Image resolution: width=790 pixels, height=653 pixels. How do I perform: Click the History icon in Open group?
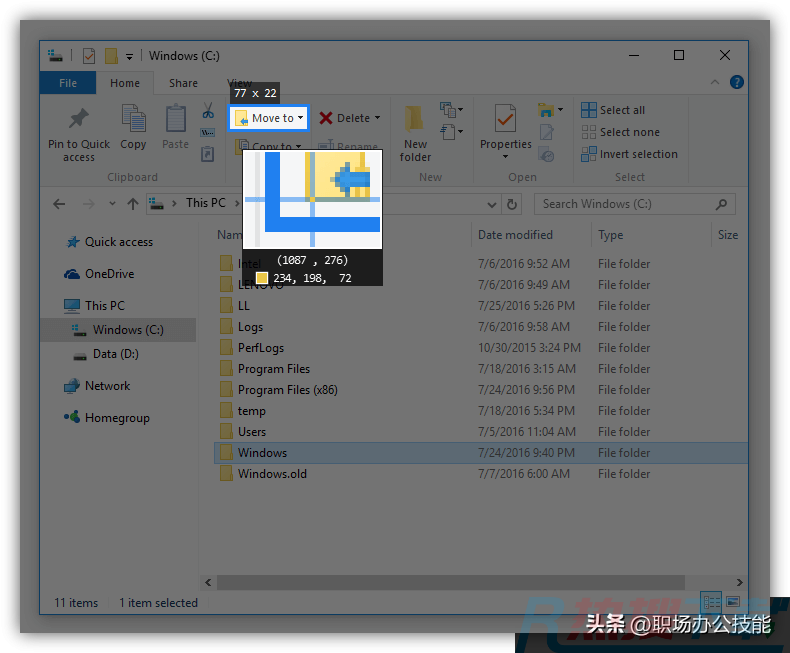coord(546,154)
